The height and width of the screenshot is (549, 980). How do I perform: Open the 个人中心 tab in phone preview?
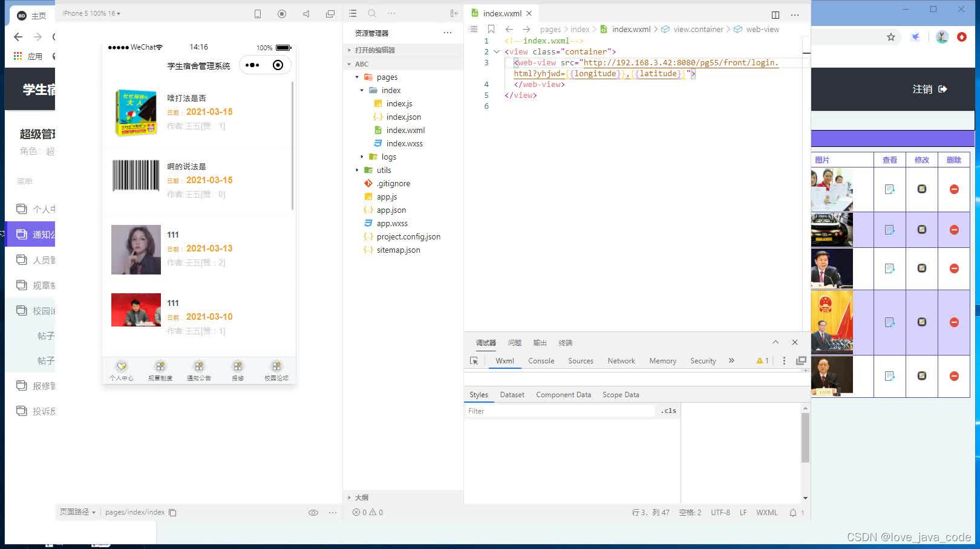tap(122, 371)
